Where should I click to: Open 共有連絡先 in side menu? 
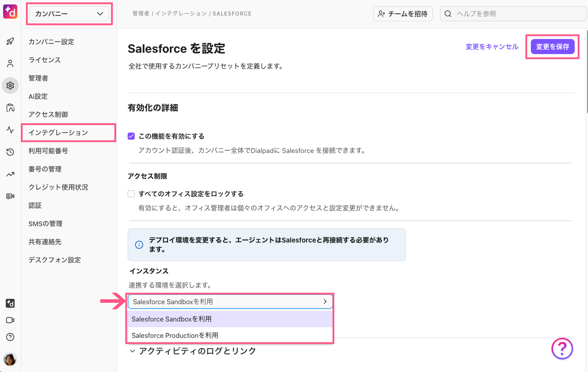pyautogui.click(x=45, y=242)
